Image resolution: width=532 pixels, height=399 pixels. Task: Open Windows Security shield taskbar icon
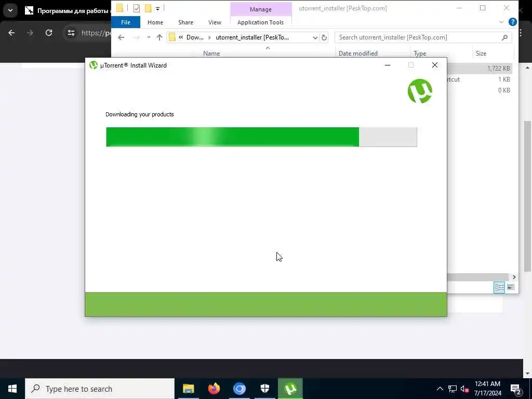[264, 389]
